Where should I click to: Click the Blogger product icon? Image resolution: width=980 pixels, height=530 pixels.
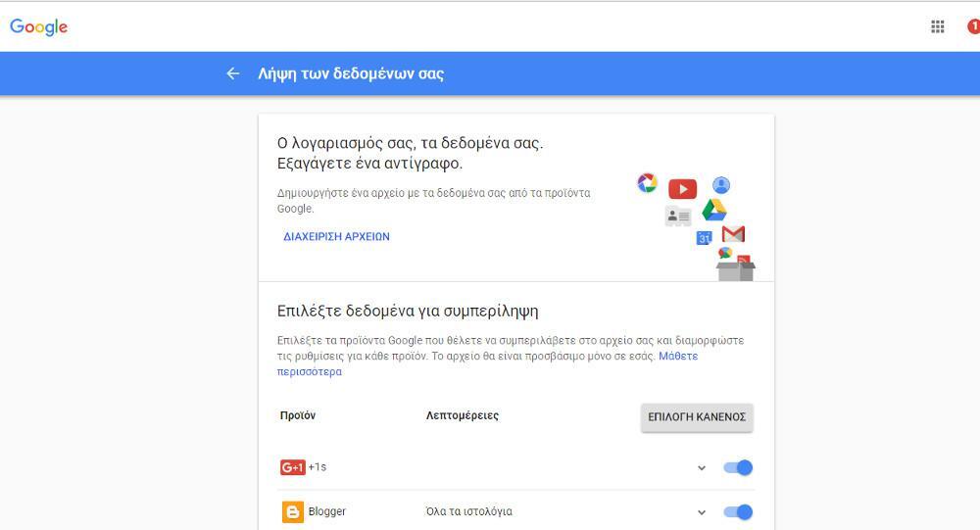292,511
